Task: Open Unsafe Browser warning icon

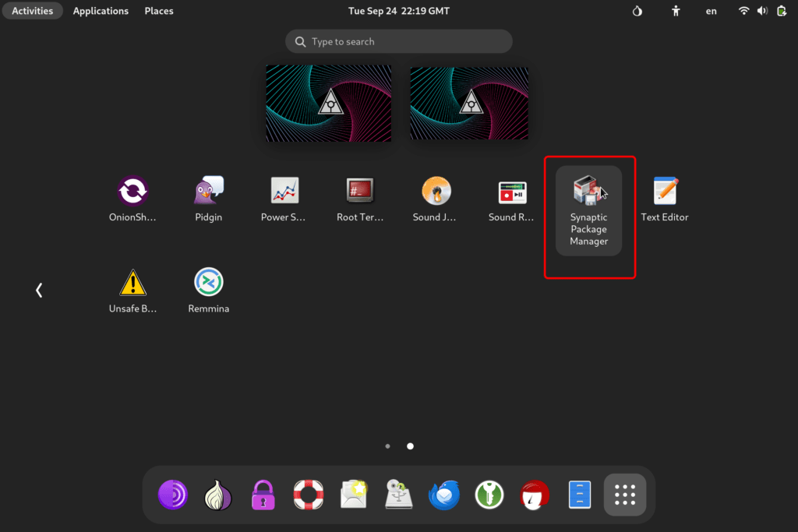Action: 132,291
